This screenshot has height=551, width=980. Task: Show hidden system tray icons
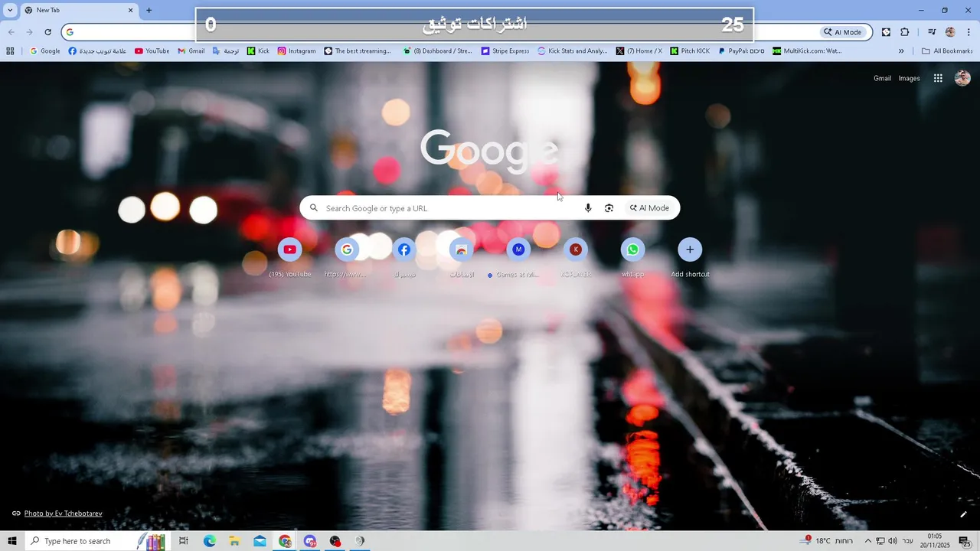click(x=868, y=541)
